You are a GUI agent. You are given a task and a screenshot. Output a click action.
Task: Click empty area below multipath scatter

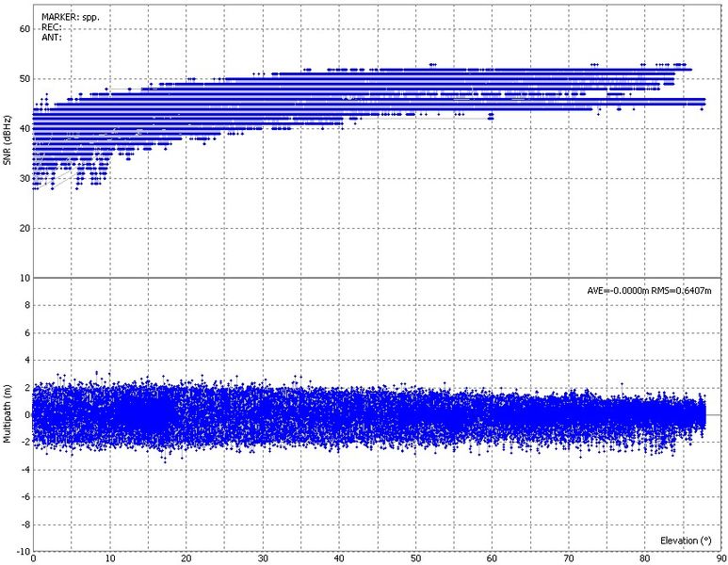coord(377,499)
